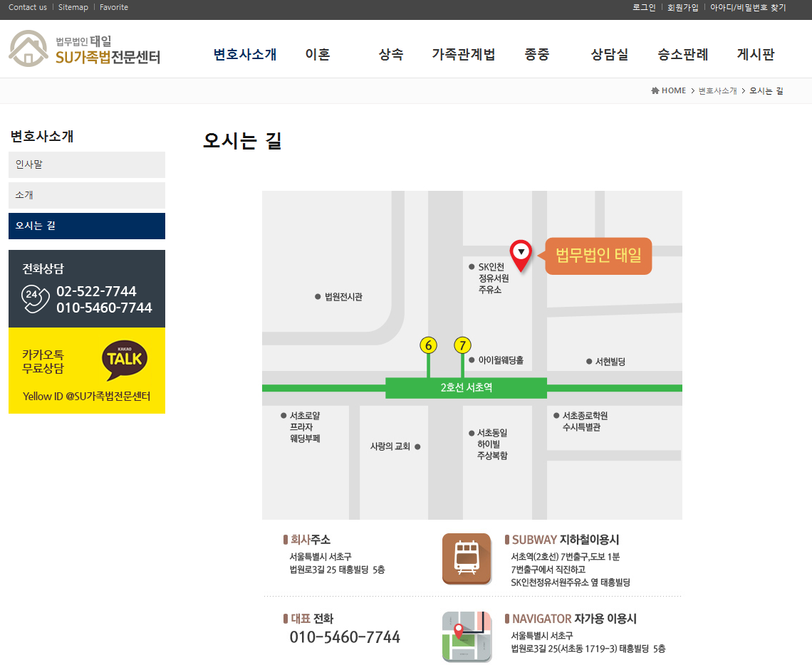Click the yellow exit 7 marker
The image size is (812, 665).
[x=463, y=345]
